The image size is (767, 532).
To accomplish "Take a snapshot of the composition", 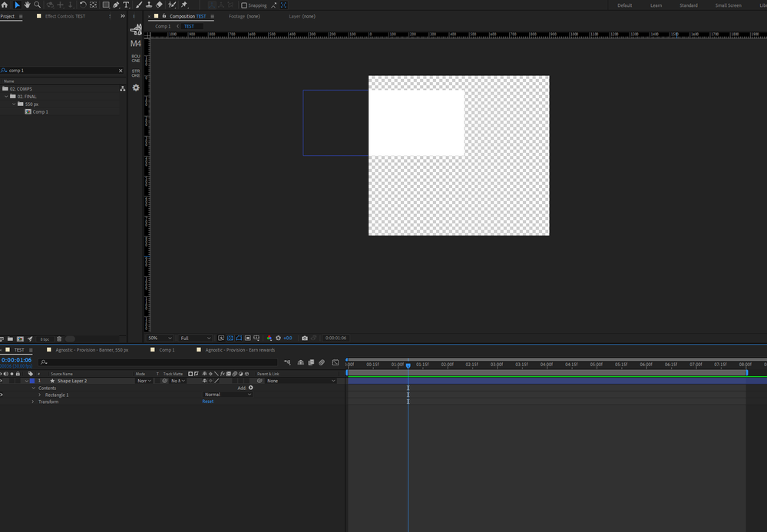I will (x=305, y=338).
